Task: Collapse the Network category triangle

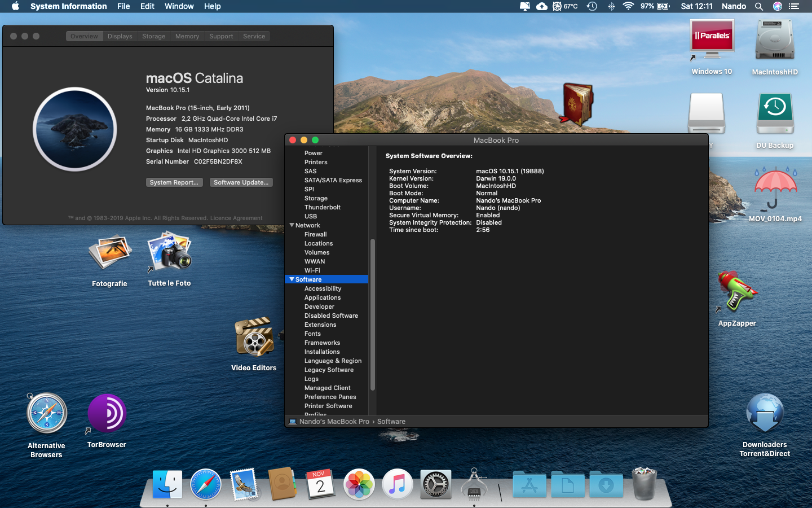Action: click(292, 225)
